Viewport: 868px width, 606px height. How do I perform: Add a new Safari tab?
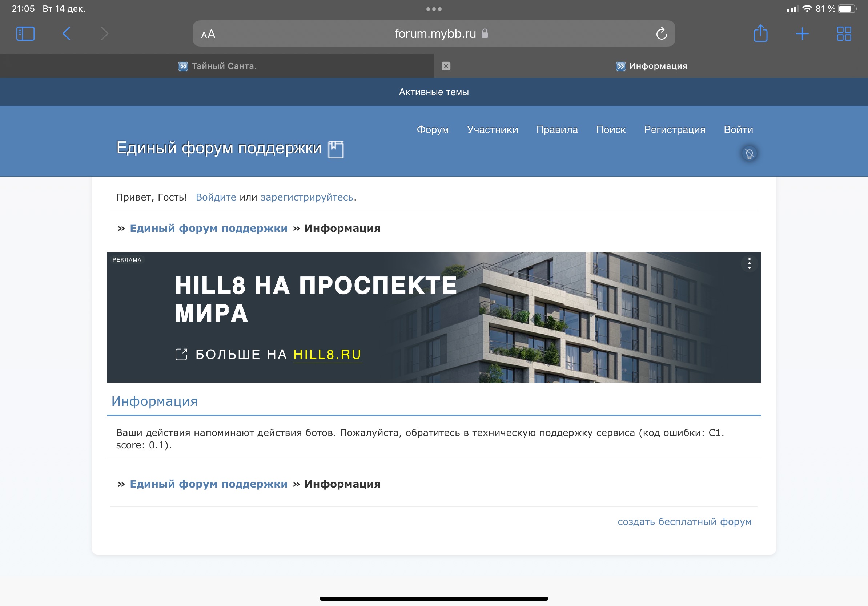tap(802, 34)
